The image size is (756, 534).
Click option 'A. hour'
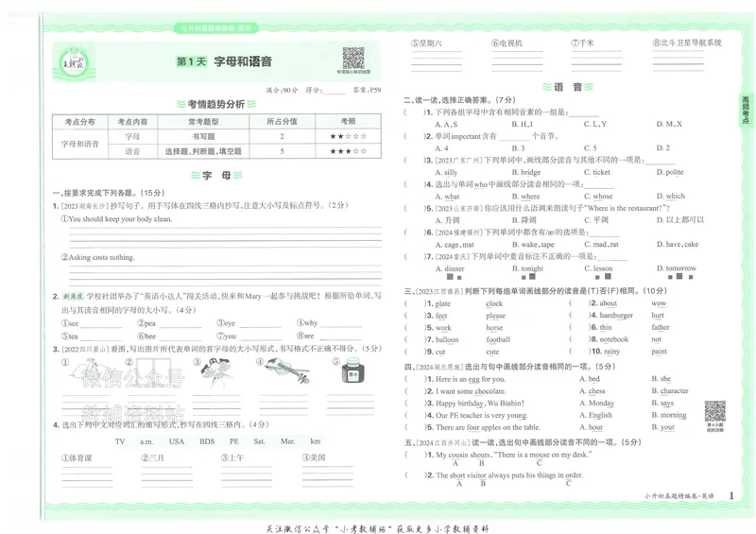pos(591,427)
